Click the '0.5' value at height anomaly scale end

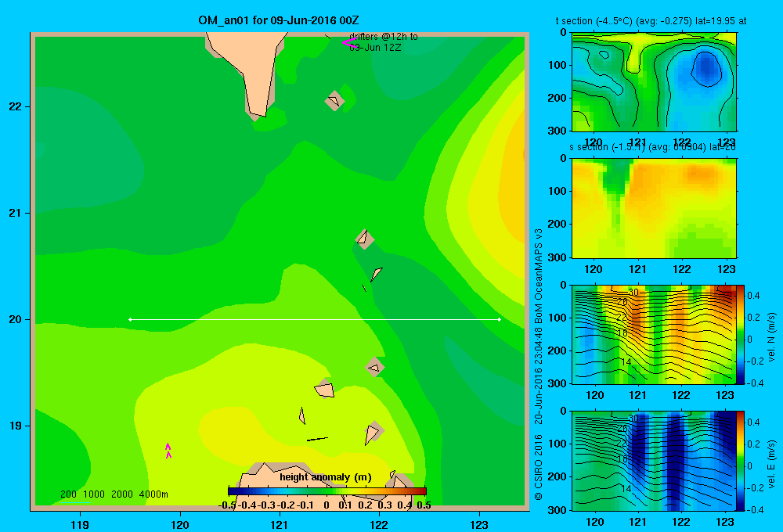tap(424, 505)
